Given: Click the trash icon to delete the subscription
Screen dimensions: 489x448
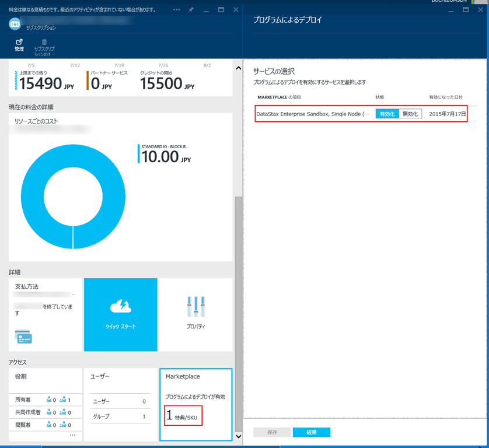Looking at the screenshot, I should coord(44,43).
